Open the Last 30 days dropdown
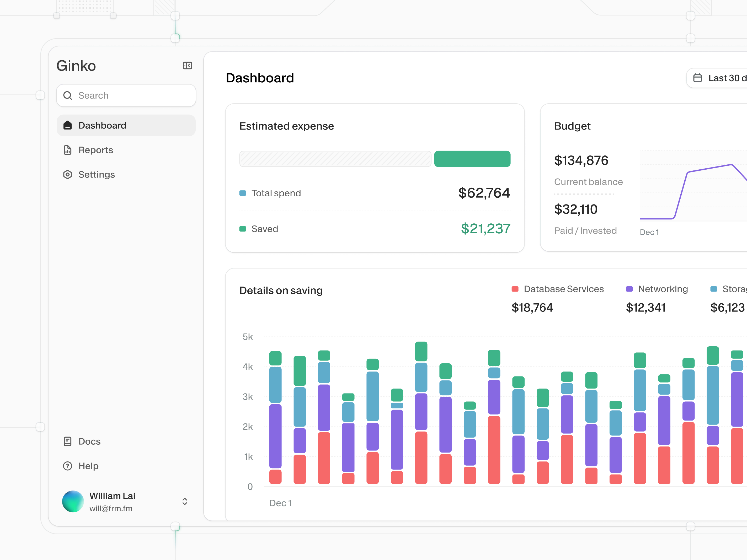The width and height of the screenshot is (747, 560). 726,78
